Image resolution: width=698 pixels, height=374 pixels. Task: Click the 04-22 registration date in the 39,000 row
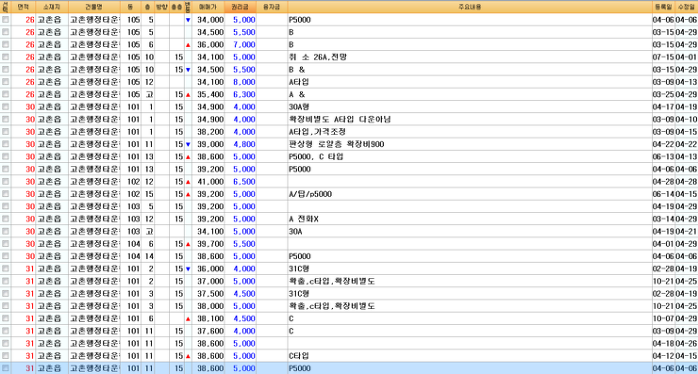(663, 144)
